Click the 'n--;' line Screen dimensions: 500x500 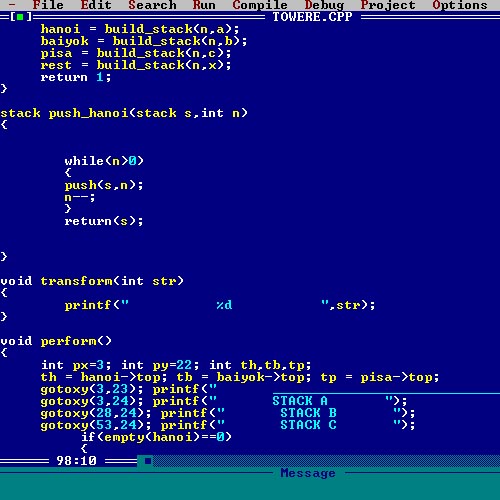tap(80, 197)
